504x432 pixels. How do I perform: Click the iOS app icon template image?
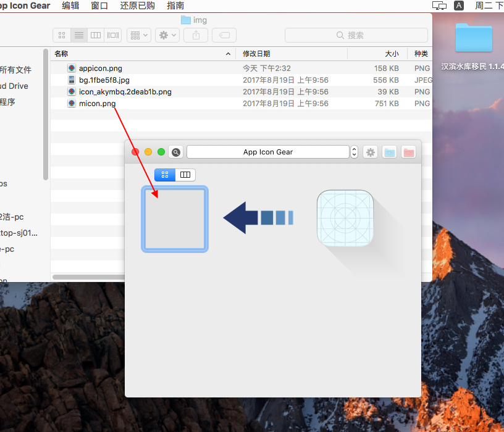(x=345, y=218)
